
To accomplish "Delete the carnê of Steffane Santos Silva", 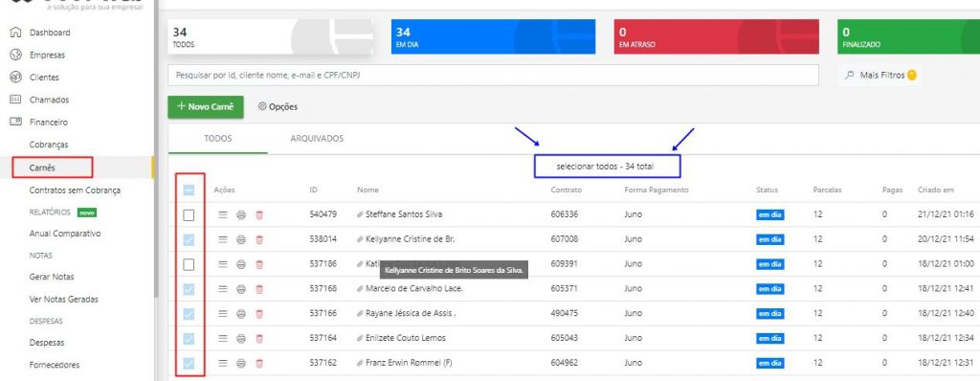I will coord(259,214).
